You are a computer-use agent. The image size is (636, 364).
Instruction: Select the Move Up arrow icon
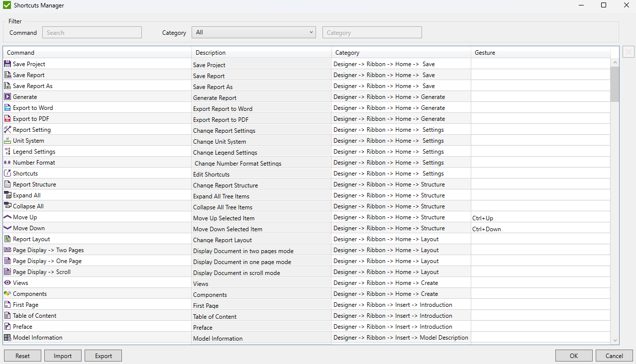click(x=7, y=217)
